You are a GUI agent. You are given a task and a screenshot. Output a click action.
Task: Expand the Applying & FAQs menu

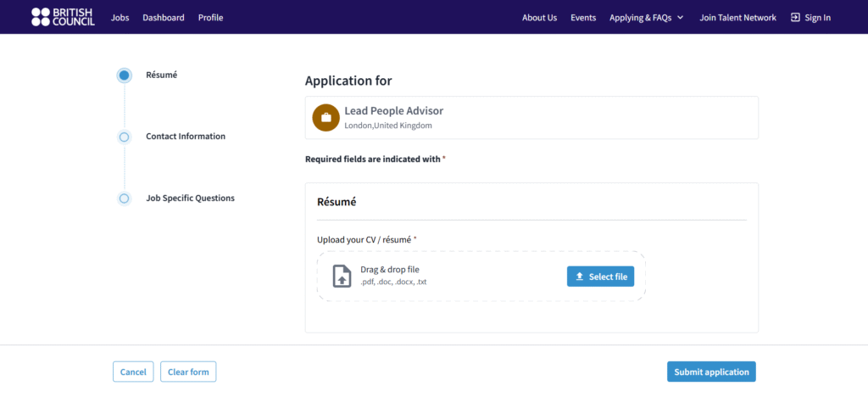(x=647, y=18)
